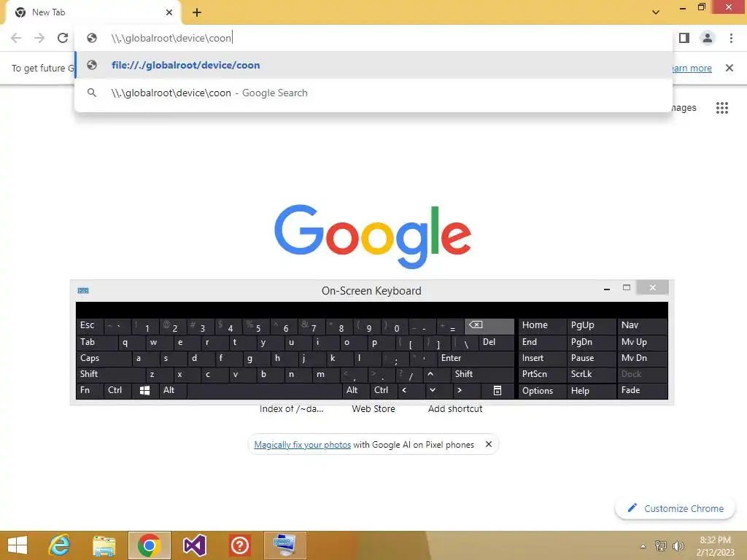747x560 pixels.
Task: Click the on-screen space bar
Action: click(x=264, y=391)
